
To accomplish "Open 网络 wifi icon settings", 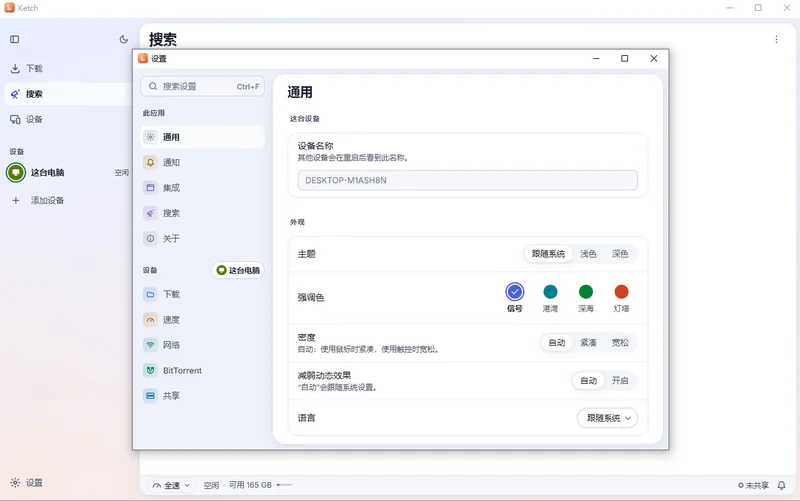I will (150, 345).
